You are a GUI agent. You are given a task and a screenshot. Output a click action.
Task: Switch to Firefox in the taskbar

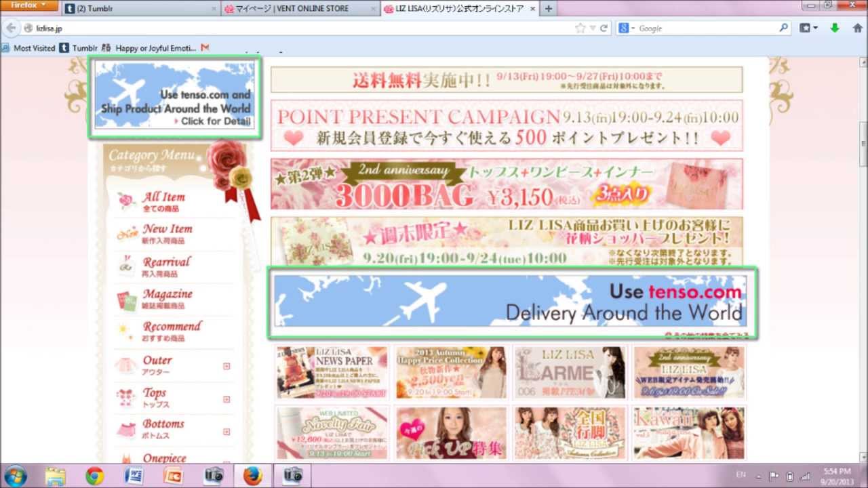click(x=252, y=476)
